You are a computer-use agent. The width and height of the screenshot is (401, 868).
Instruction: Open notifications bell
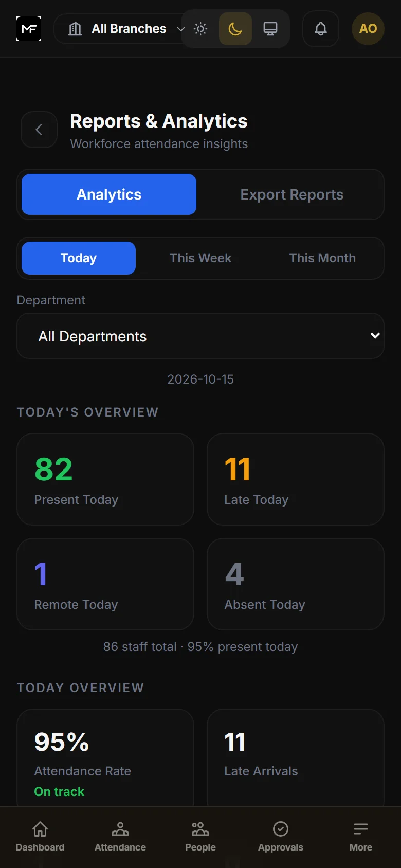321,29
